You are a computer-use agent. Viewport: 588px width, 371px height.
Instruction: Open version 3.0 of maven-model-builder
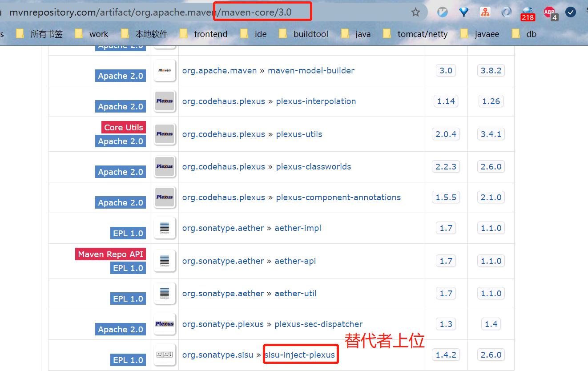(446, 70)
